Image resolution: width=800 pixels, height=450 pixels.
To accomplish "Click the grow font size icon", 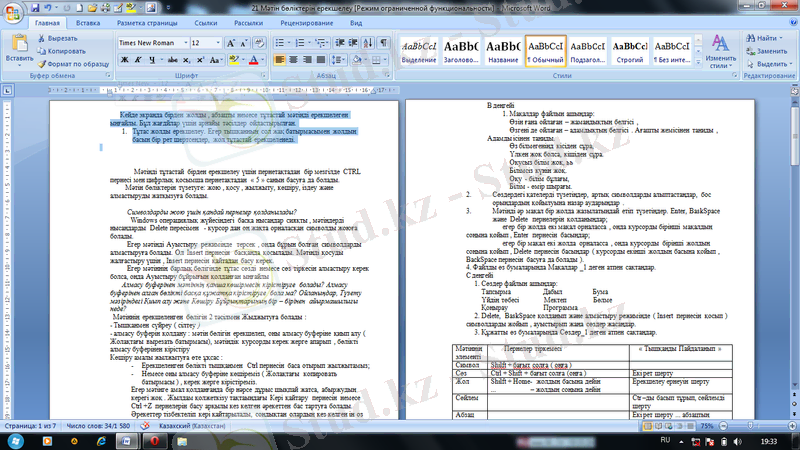I will click(229, 43).
